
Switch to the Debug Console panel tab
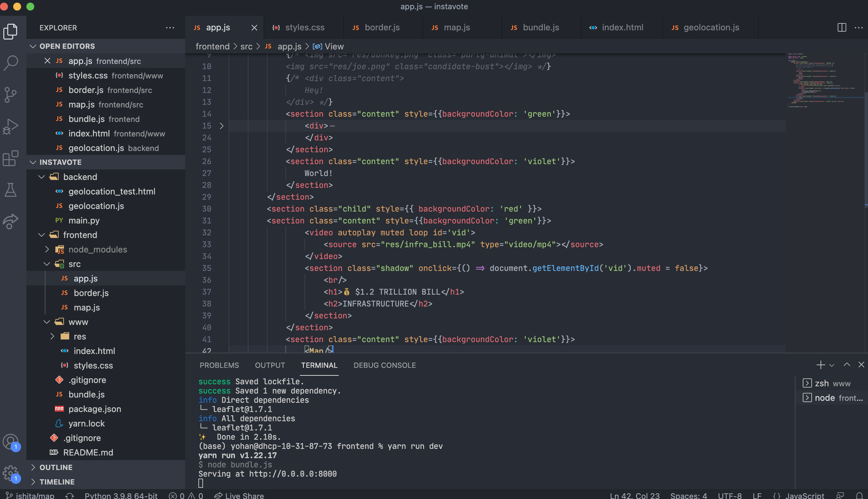click(385, 365)
